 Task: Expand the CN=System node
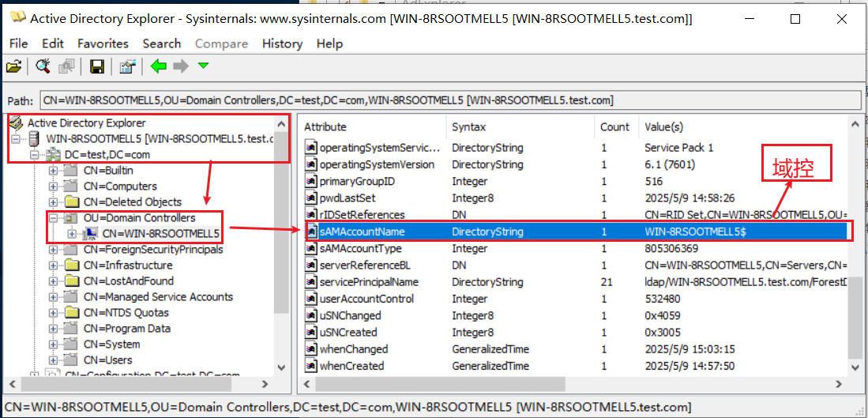[53, 345]
